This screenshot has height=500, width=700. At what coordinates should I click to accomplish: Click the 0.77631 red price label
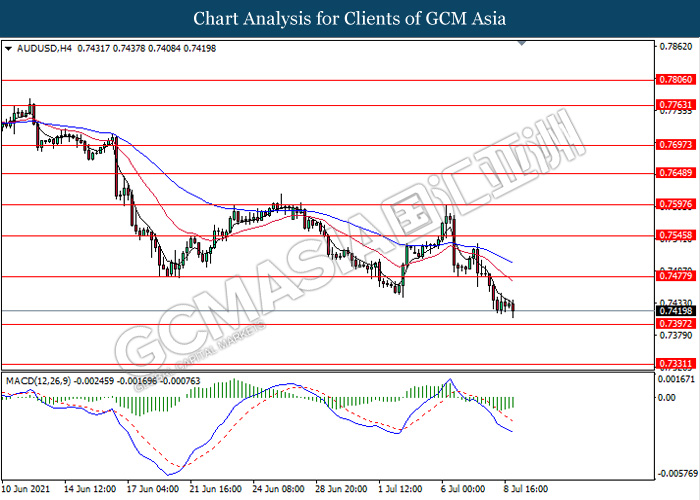[676, 105]
